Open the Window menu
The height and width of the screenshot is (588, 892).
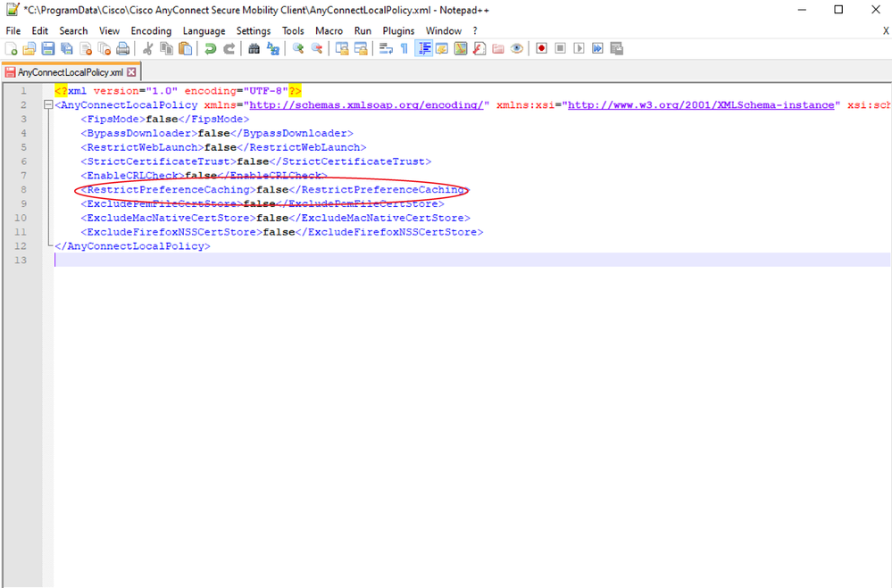(443, 30)
